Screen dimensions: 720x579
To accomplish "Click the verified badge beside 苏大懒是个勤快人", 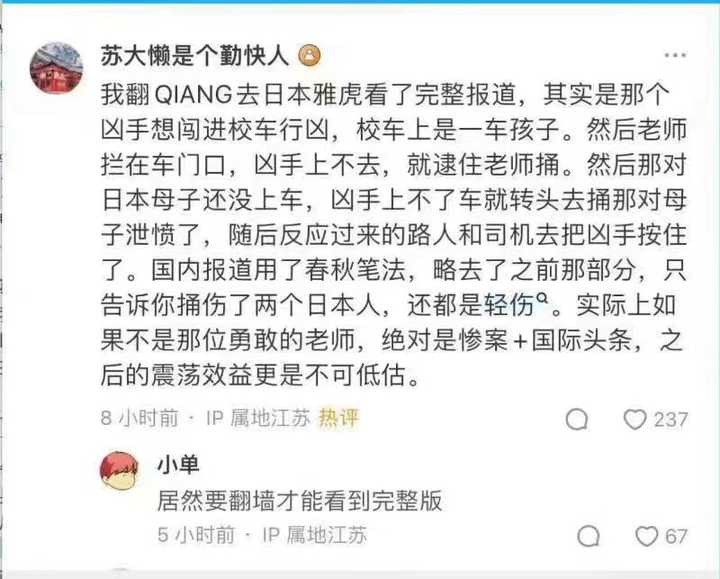I will pos(310,56).
